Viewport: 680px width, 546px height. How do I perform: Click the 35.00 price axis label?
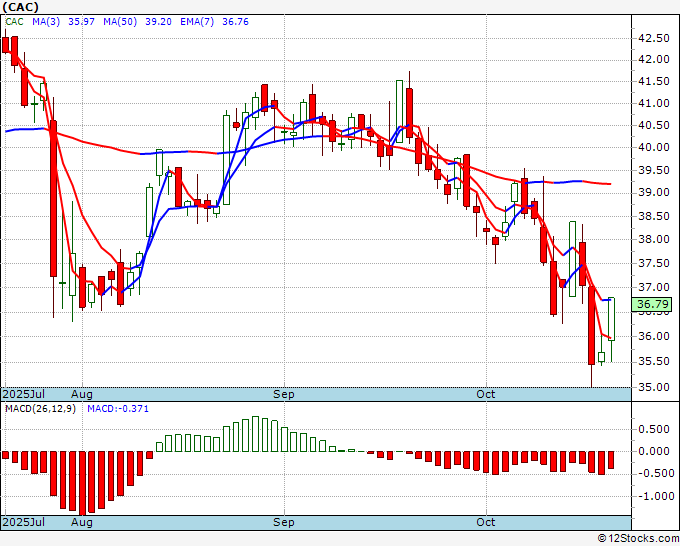[654, 387]
